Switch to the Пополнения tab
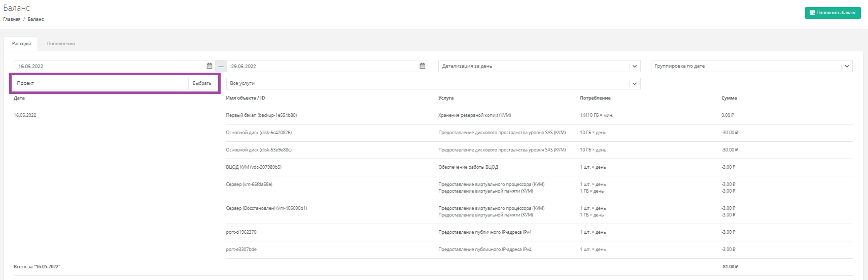The image size is (868, 280). [61, 44]
